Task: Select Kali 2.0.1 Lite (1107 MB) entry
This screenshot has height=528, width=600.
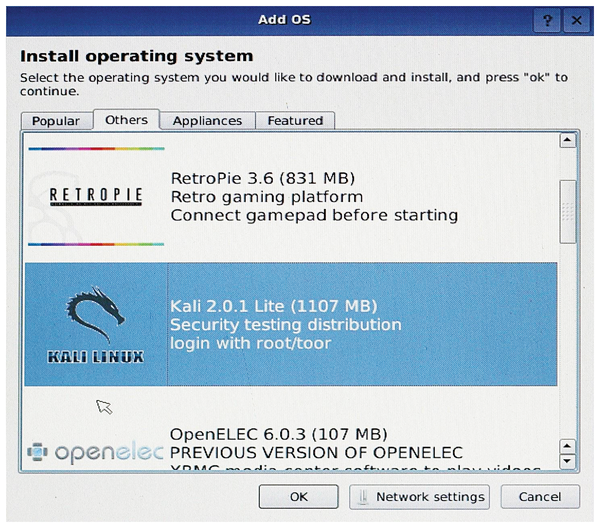Action: [x=291, y=324]
